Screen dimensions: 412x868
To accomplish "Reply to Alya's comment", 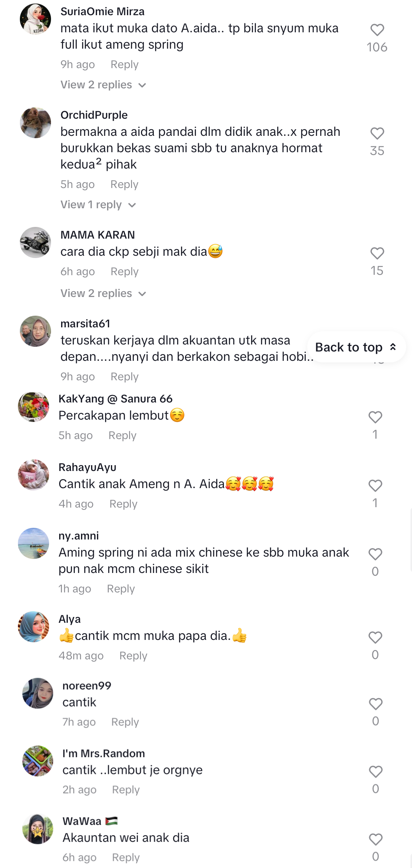I will [133, 656].
